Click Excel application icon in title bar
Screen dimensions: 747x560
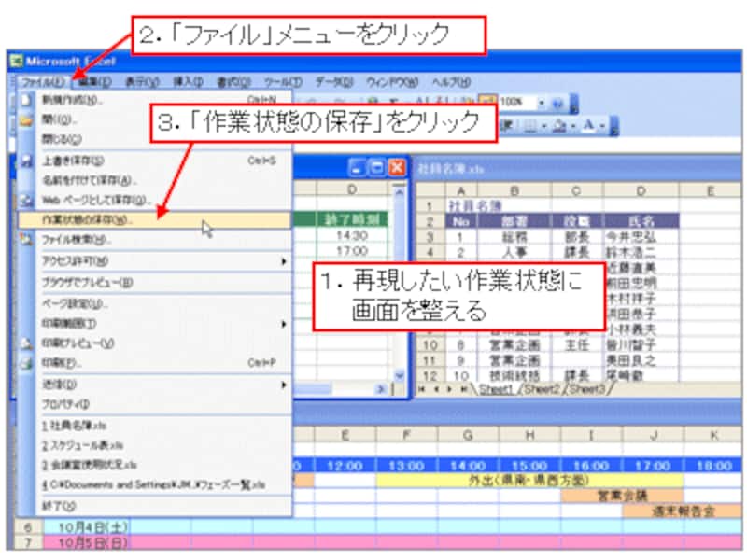tap(17, 61)
